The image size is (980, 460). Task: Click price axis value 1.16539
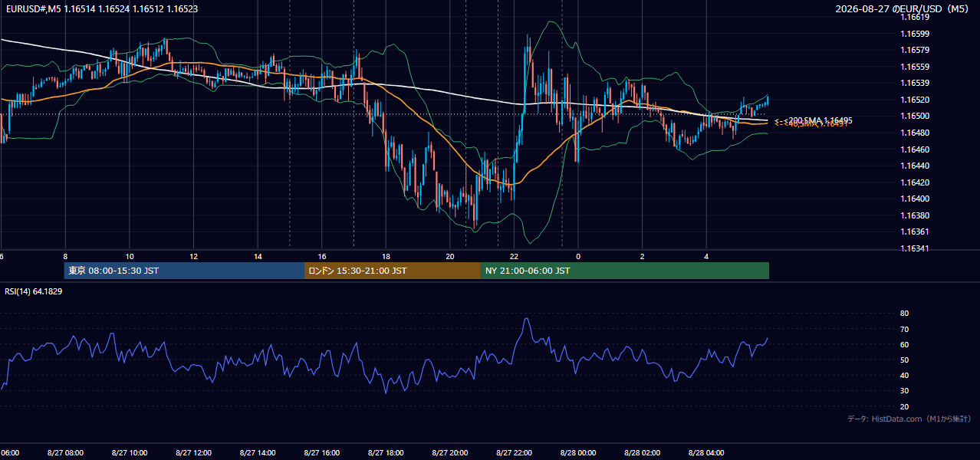click(914, 83)
